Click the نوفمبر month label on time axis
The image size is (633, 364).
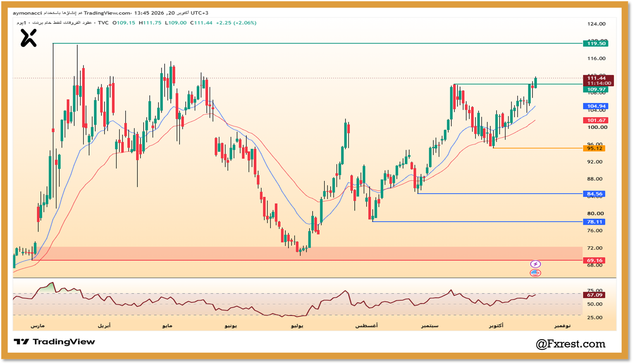pyautogui.click(x=562, y=326)
